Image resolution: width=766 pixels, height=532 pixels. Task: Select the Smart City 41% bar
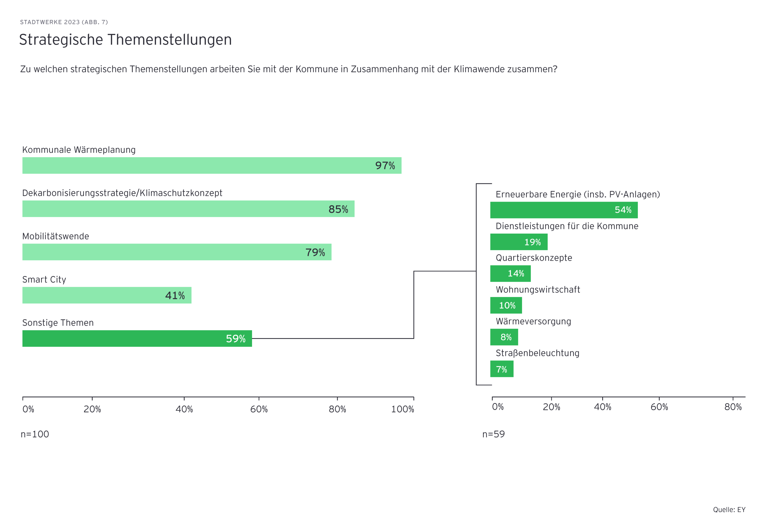pos(107,295)
